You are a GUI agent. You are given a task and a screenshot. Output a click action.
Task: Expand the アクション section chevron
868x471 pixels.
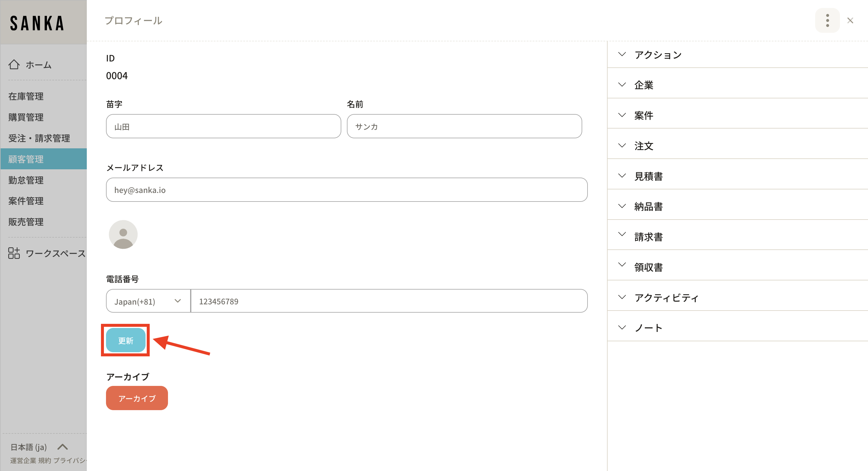(622, 54)
